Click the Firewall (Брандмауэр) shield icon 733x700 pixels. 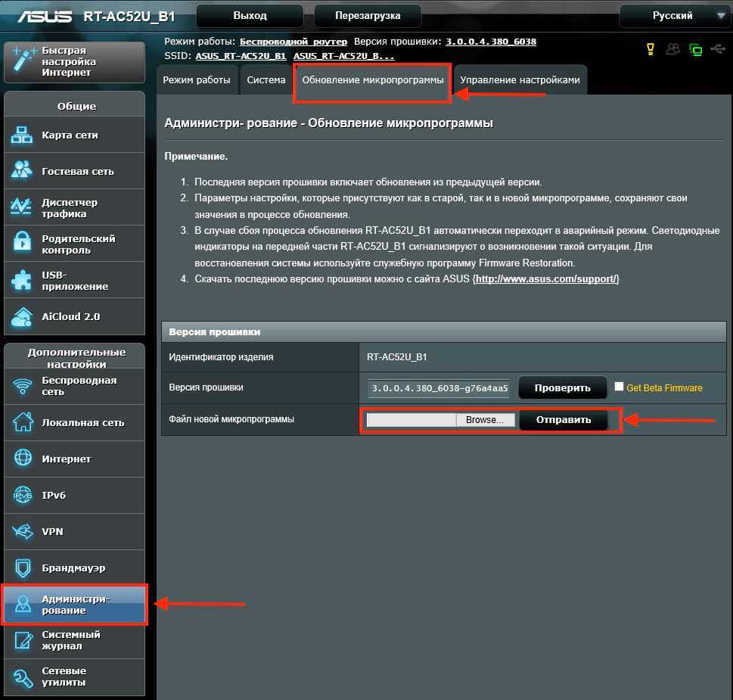[x=23, y=568]
